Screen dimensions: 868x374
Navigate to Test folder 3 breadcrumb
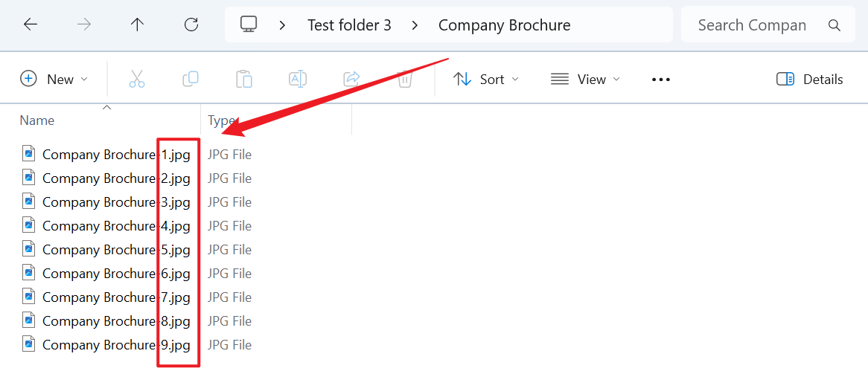tap(349, 25)
